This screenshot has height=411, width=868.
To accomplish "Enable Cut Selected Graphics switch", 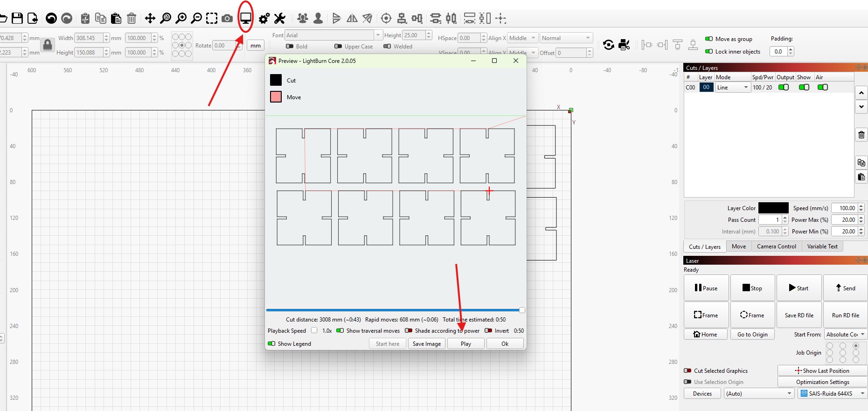I will pyautogui.click(x=687, y=370).
